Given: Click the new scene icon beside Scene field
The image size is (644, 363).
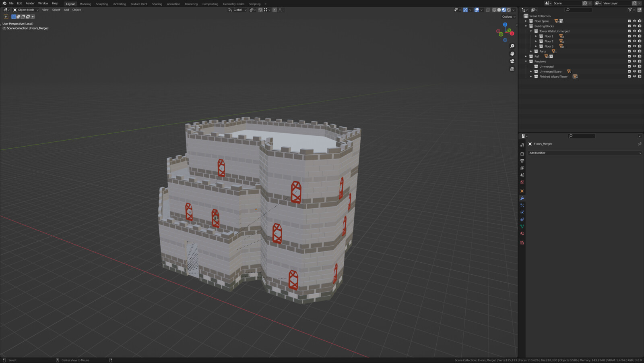Looking at the screenshot, I should pos(585,3).
